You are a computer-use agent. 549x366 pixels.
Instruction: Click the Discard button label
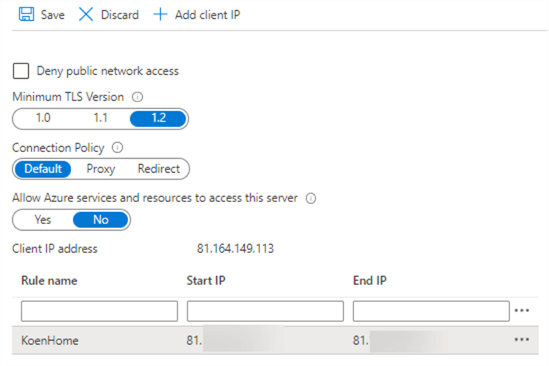pyautogui.click(x=120, y=15)
